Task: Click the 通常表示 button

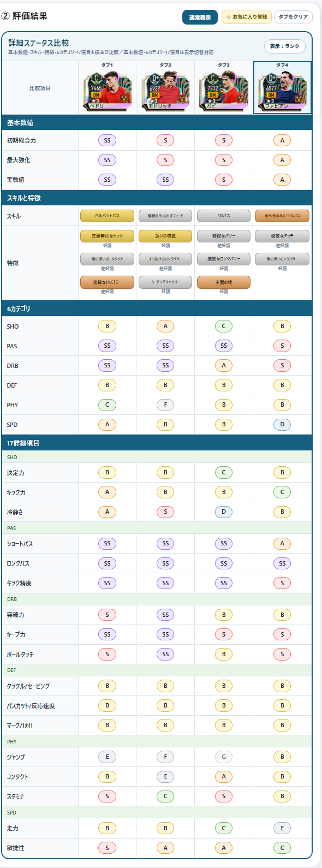Action: [x=200, y=17]
